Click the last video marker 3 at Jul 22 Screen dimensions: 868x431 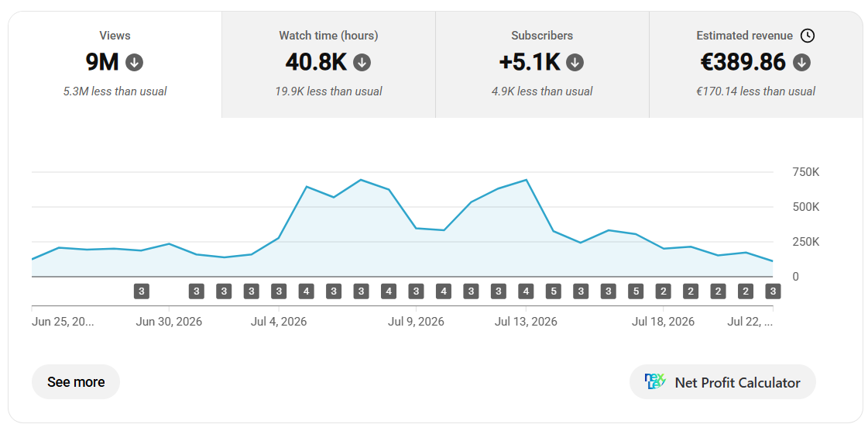click(773, 291)
